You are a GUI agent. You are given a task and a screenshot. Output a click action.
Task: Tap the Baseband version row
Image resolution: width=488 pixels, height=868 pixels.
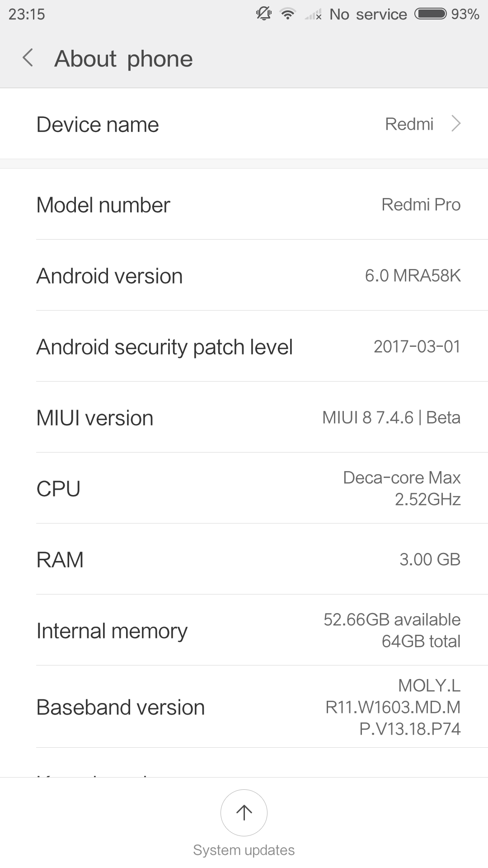(x=244, y=707)
